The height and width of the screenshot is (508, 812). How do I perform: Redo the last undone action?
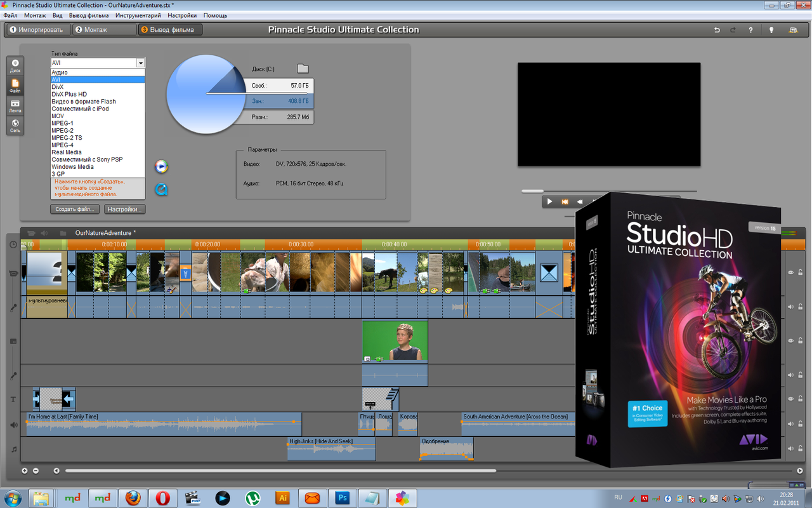(x=733, y=30)
